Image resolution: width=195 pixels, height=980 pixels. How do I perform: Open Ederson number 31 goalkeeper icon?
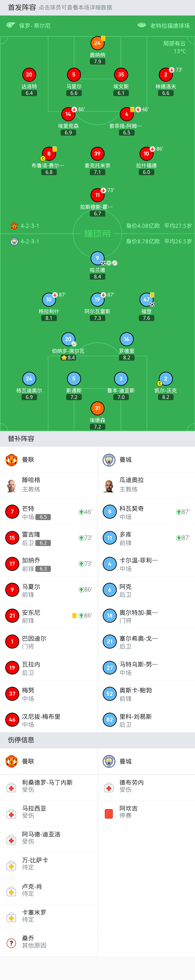tap(97, 408)
